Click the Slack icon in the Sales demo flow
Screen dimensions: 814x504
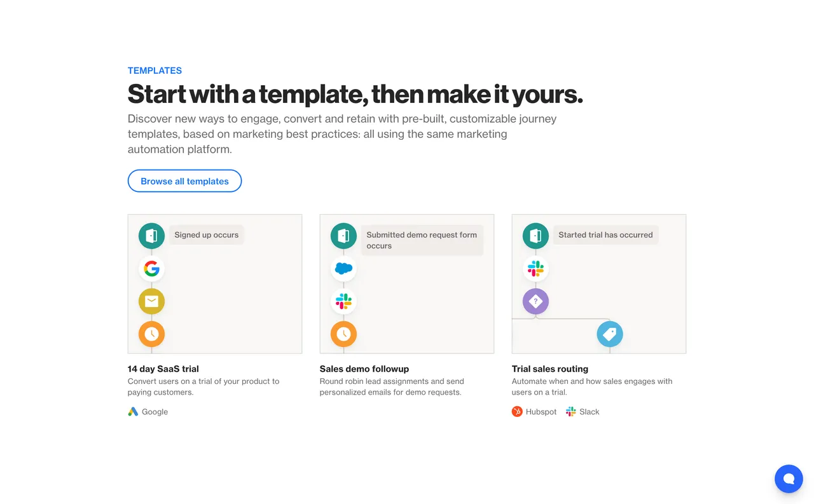click(343, 301)
